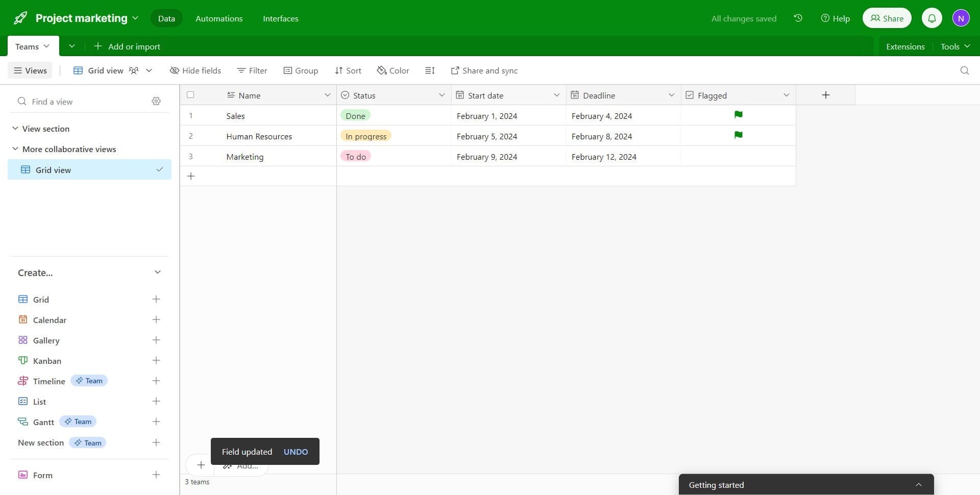Open the Status column dropdown arrow

[x=442, y=95]
